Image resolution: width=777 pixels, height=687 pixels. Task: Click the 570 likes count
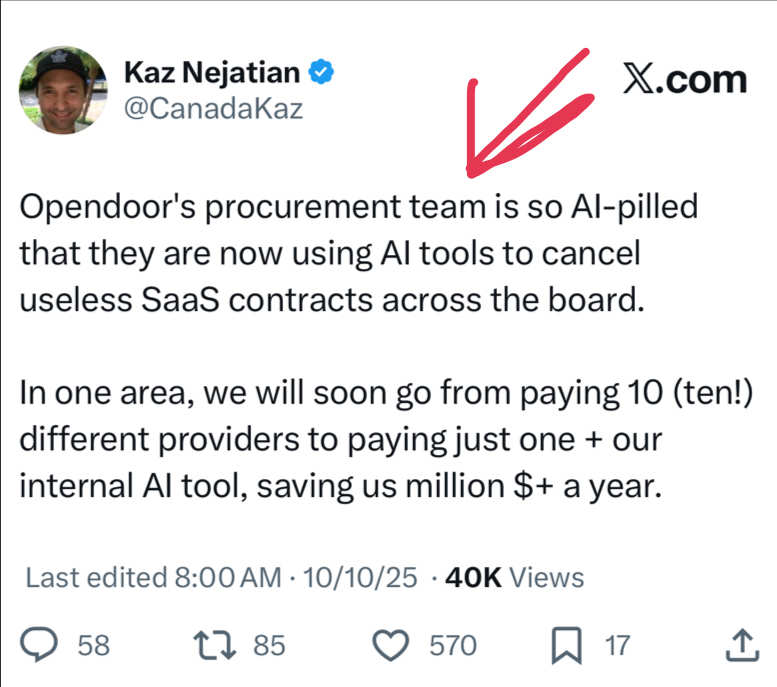tap(453, 646)
